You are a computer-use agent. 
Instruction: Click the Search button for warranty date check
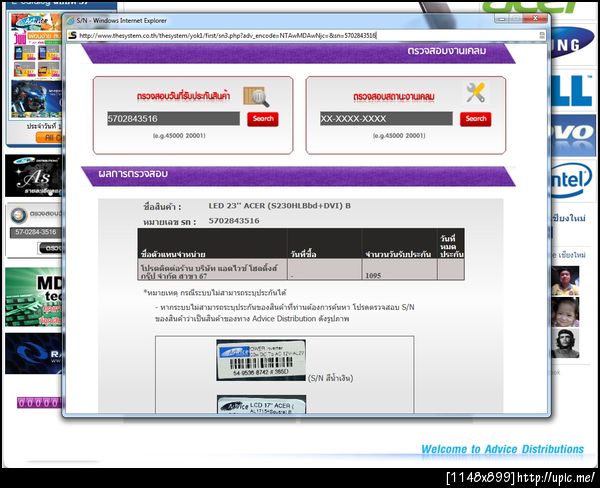262,119
